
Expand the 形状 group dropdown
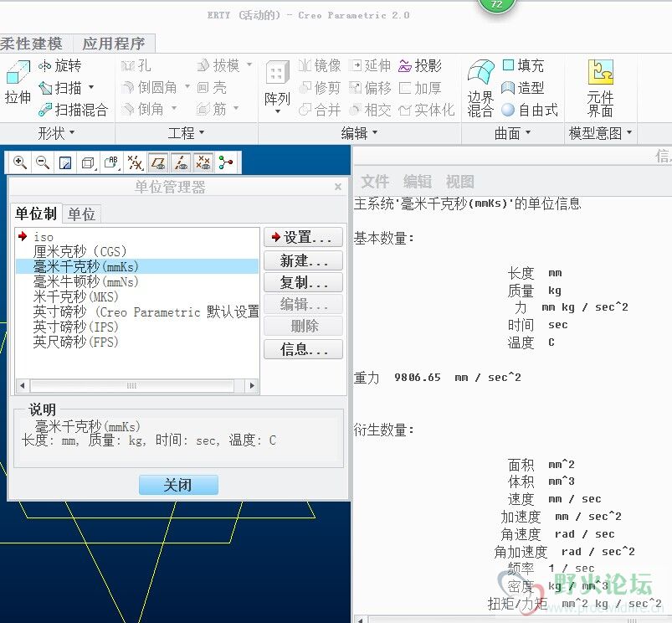(56, 133)
